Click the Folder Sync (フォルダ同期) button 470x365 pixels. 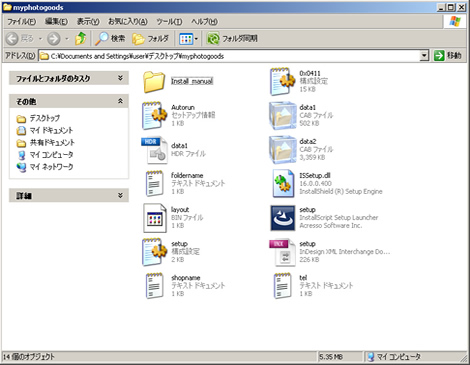click(232, 39)
